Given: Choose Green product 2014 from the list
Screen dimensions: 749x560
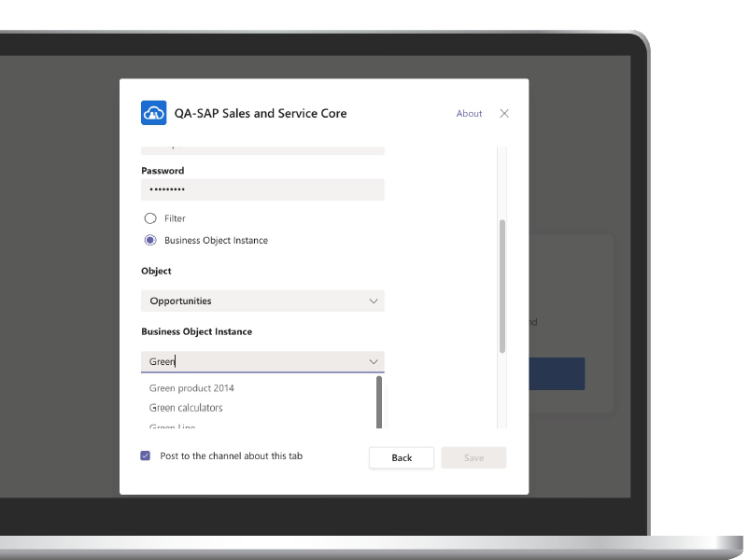Looking at the screenshot, I should tap(191, 388).
